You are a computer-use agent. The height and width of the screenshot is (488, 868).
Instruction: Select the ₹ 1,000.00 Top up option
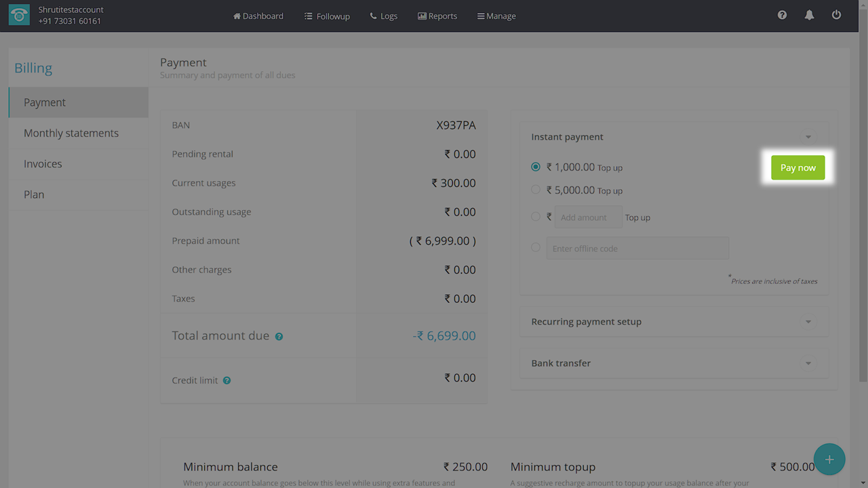click(x=536, y=167)
